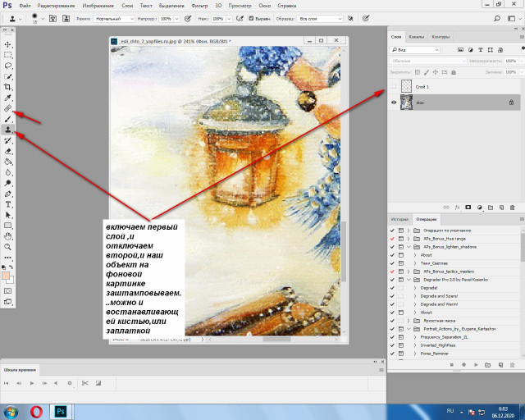
Task: Select the Crop tool
Action: click(8, 87)
